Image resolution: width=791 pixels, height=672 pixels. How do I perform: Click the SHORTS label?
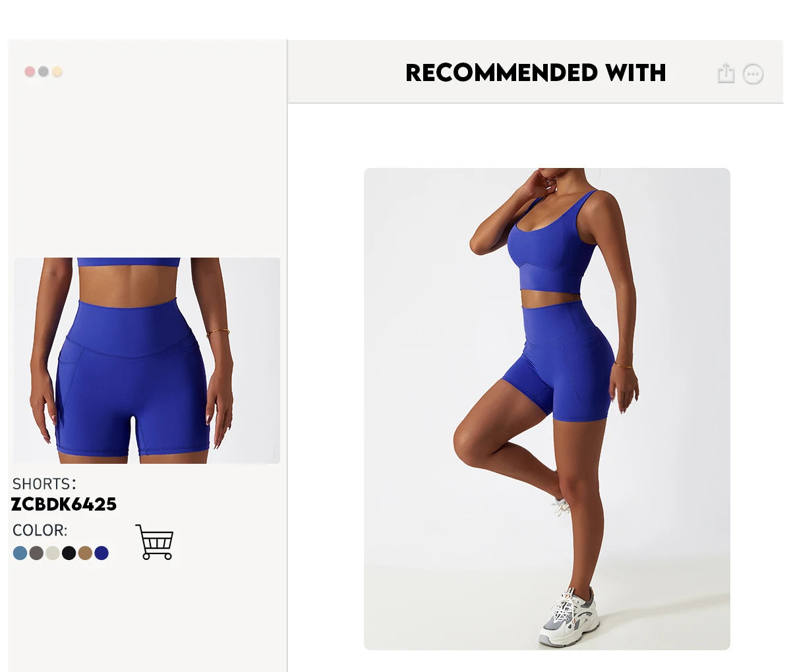tap(44, 484)
